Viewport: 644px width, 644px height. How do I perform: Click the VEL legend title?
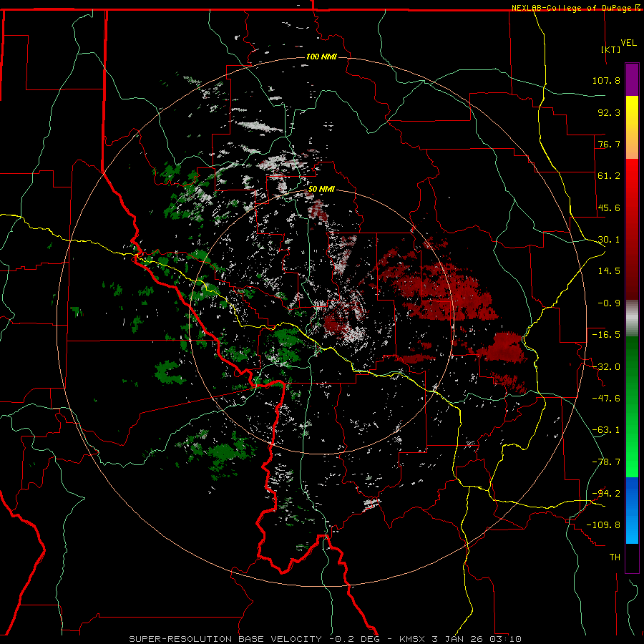pyautogui.click(x=628, y=43)
